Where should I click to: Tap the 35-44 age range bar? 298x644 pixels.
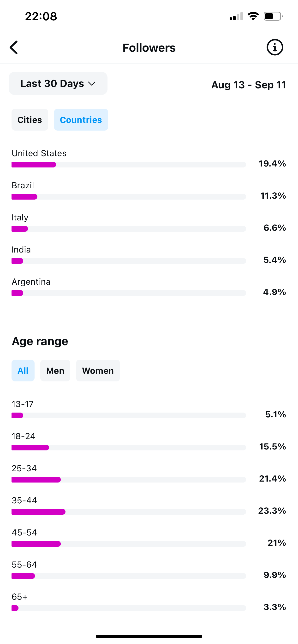128,512
